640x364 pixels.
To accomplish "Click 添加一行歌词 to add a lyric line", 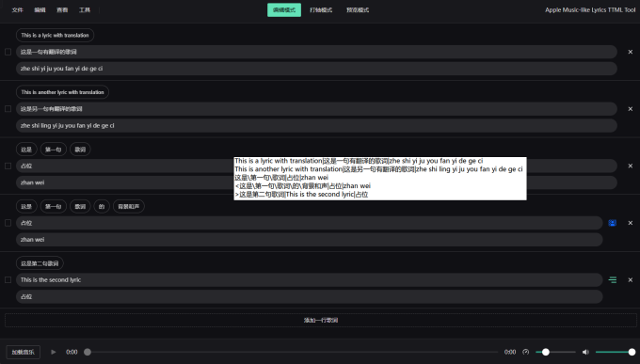I will pos(320,321).
